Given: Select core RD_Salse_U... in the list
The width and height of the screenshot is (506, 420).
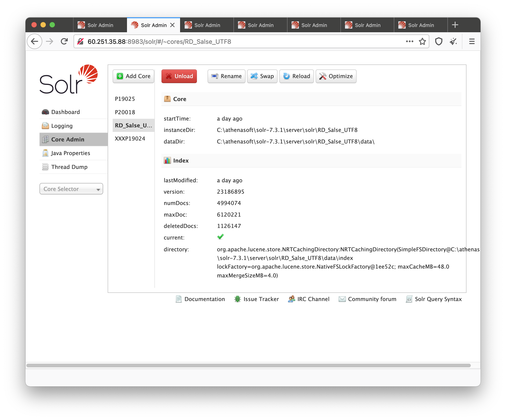Looking at the screenshot, I should pyautogui.click(x=134, y=125).
